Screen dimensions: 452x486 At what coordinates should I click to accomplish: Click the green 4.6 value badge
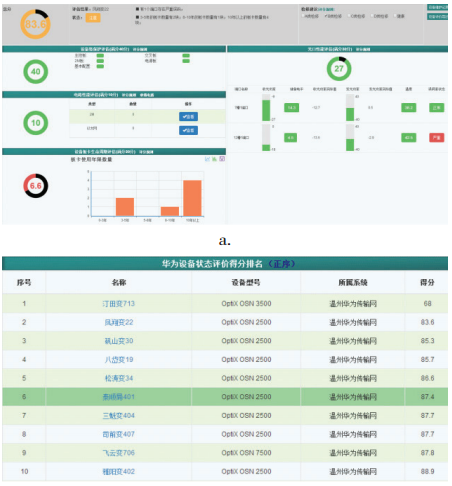click(x=290, y=137)
